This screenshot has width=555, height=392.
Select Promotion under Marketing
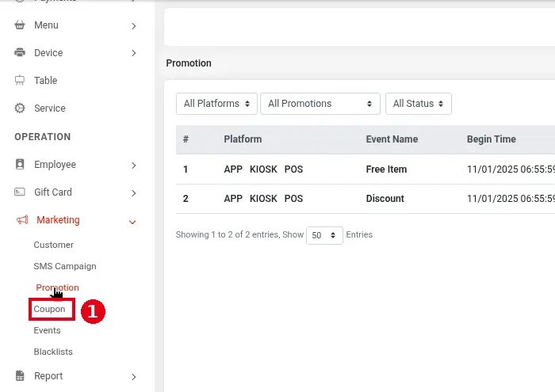(x=57, y=287)
